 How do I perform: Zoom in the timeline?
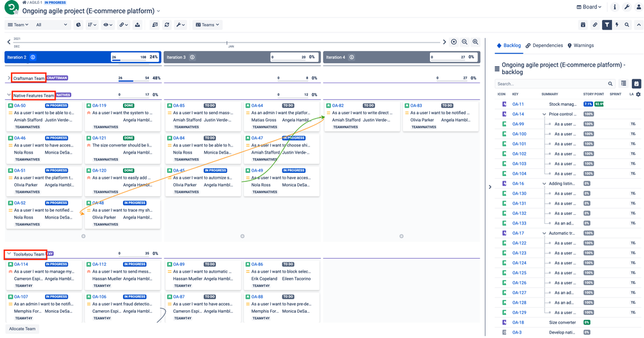475,41
